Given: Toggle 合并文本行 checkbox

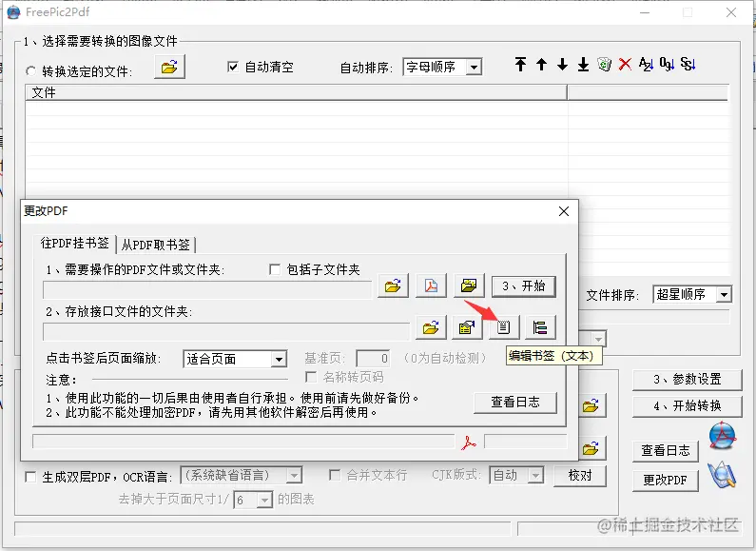Looking at the screenshot, I should [x=335, y=475].
